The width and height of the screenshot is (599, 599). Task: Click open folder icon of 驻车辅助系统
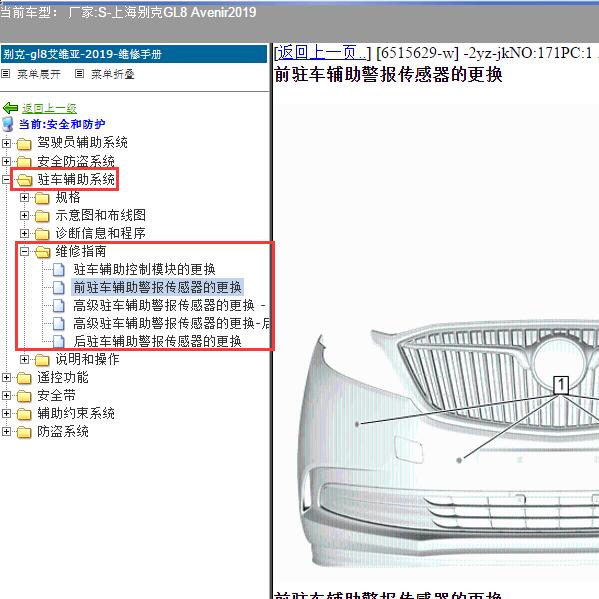(24, 180)
